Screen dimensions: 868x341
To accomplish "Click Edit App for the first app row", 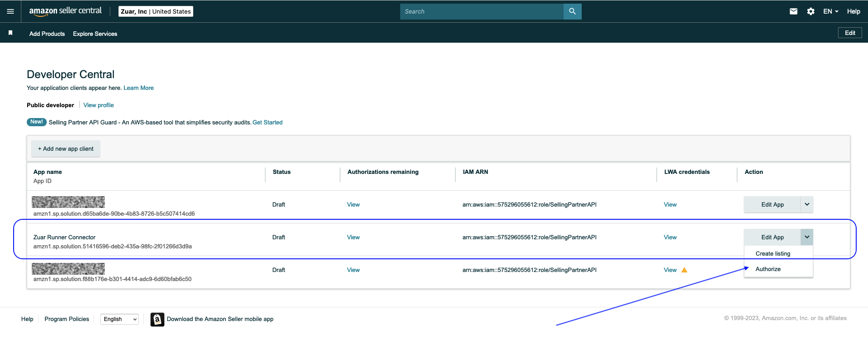I will coord(772,204).
